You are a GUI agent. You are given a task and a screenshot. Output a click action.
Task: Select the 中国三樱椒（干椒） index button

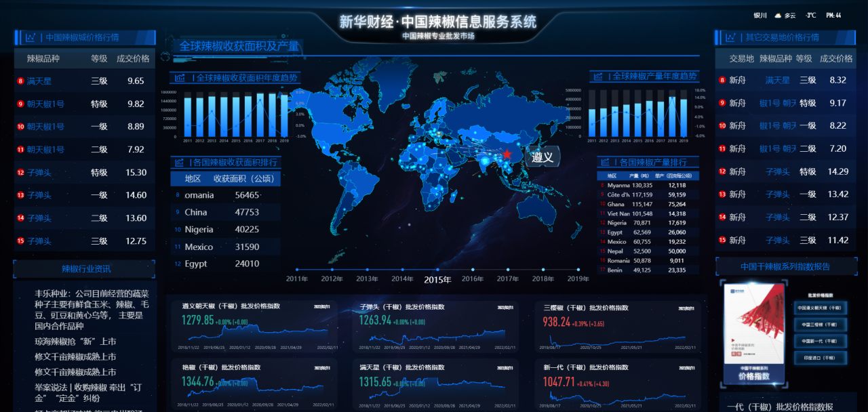819,325
